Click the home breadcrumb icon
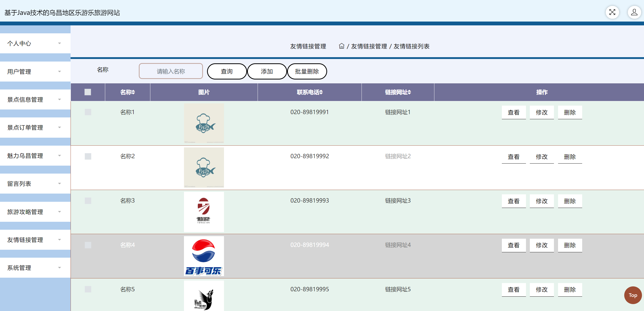The width and height of the screenshot is (644, 311). click(341, 46)
